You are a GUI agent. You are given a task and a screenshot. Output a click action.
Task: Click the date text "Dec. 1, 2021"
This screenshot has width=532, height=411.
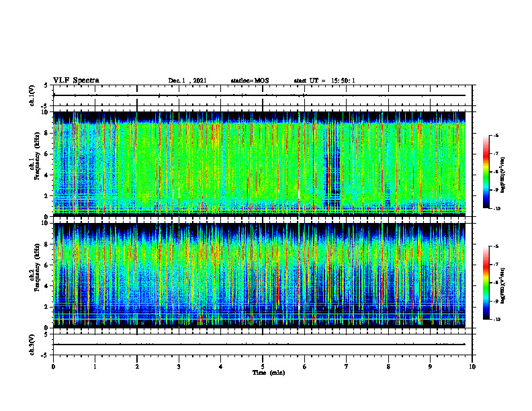[187, 81]
